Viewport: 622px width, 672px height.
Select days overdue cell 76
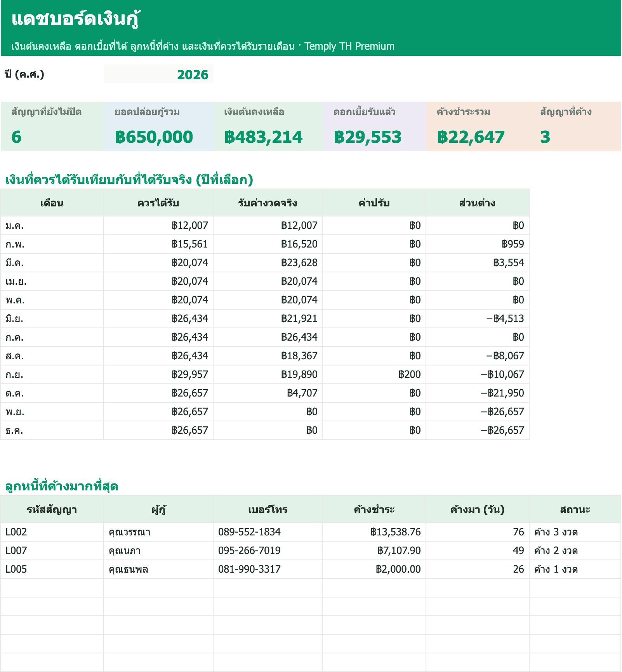coord(478,532)
